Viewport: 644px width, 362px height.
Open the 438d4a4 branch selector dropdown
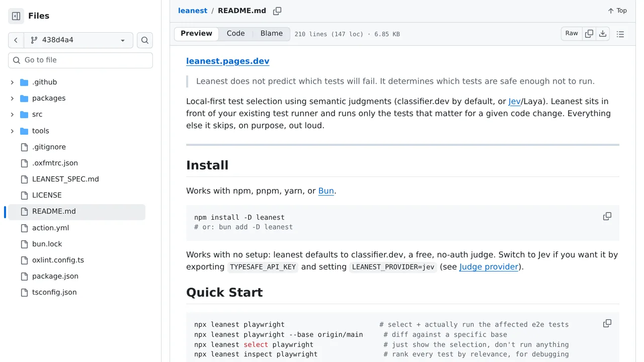[x=78, y=40]
